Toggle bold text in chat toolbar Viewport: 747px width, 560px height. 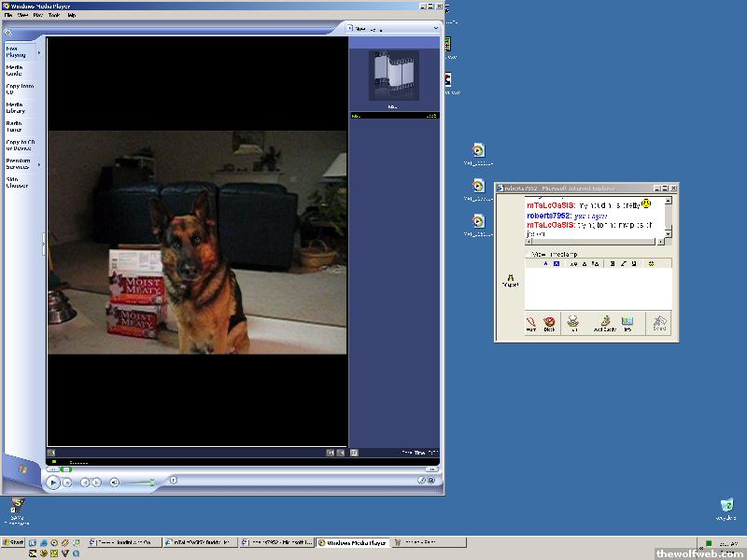(613, 264)
